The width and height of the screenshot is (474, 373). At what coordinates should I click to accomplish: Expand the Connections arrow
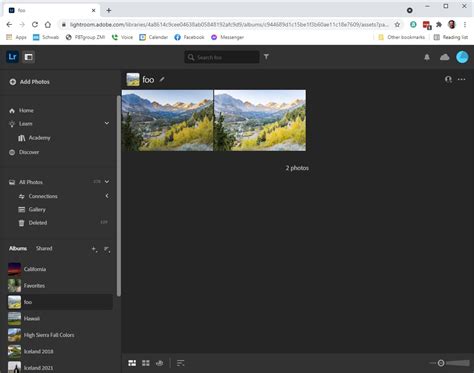(107, 196)
